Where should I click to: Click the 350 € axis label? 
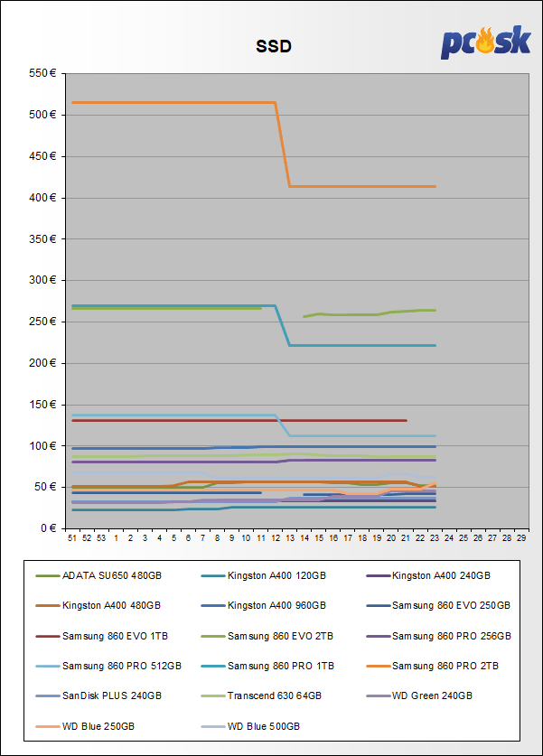pos(42,239)
